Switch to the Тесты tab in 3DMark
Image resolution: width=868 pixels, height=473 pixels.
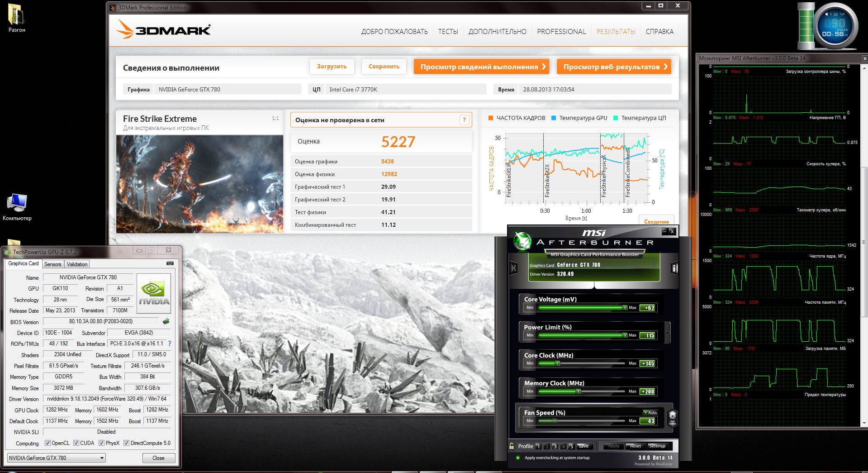[448, 32]
